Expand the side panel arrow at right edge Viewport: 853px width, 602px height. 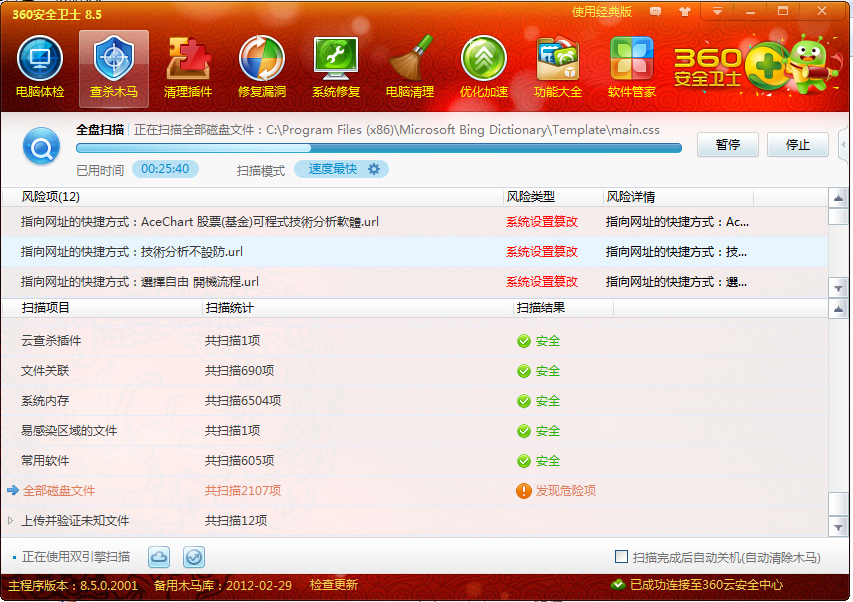click(845, 146)
